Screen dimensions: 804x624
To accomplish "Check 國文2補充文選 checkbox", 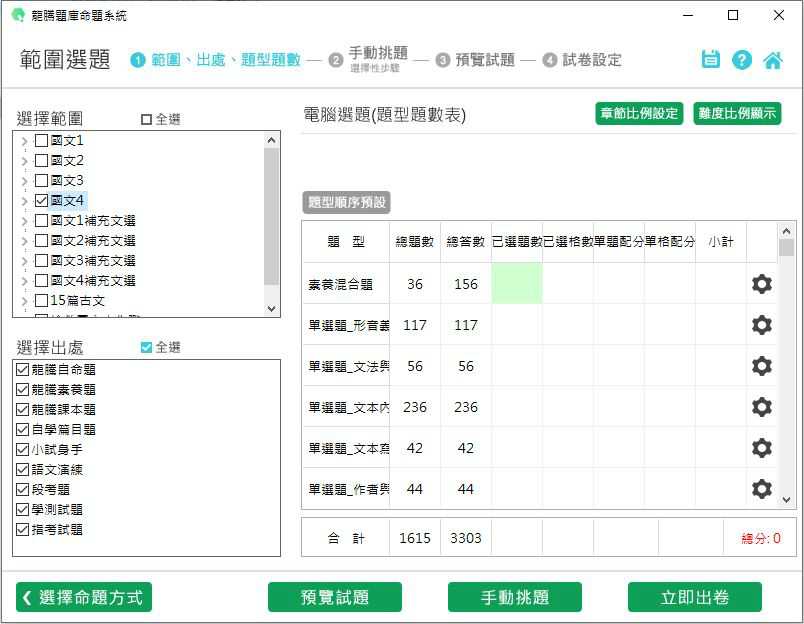I will (41, 240).
